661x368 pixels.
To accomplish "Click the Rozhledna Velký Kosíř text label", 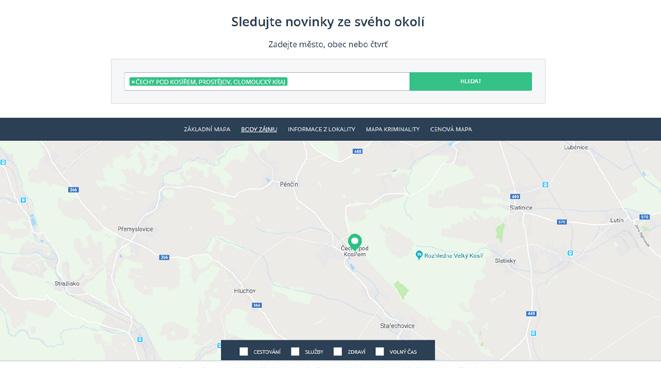I will tap(453, 255).
